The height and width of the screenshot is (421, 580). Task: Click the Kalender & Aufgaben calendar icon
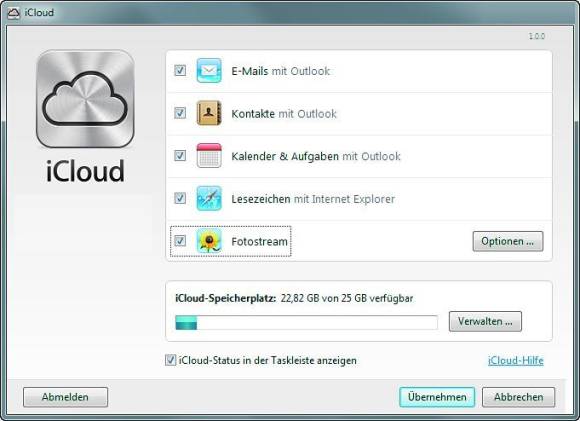click(209, 156)
